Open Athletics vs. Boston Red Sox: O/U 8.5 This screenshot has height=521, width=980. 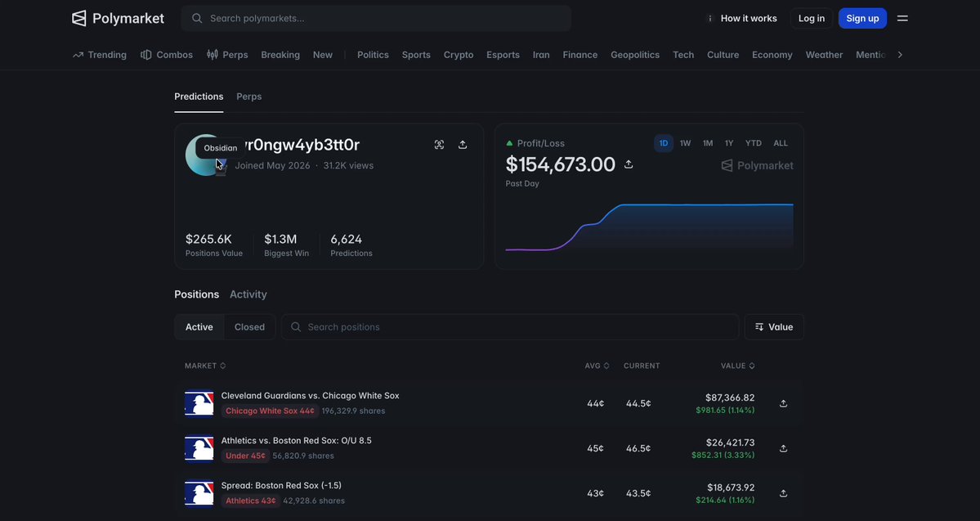click(296, 441)
